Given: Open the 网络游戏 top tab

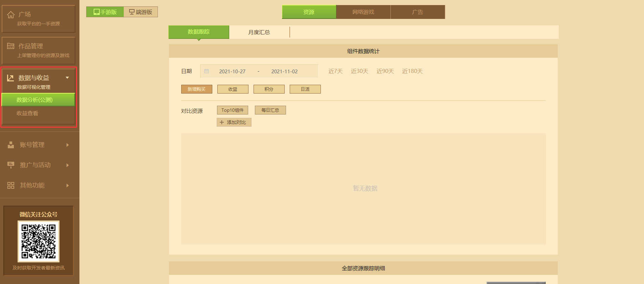Looking at the screenshot, I should point(363,12).
